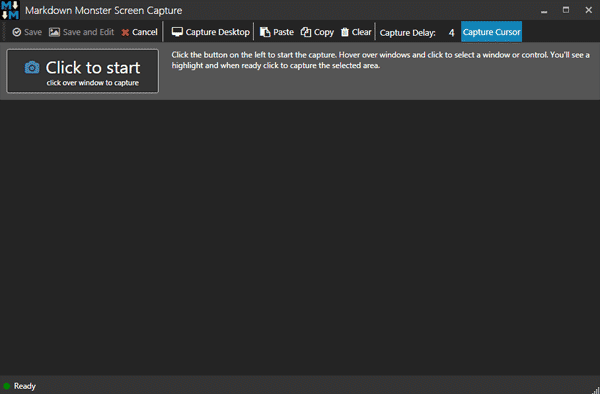Click the Capture Desktop toolbar button
Viewport: 600px width, 394px height.
pyautogui.click(x=210, y=32)
